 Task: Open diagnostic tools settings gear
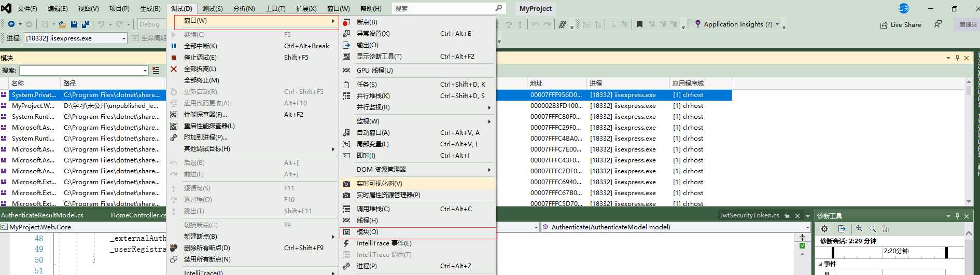click(x=824, y=229)
